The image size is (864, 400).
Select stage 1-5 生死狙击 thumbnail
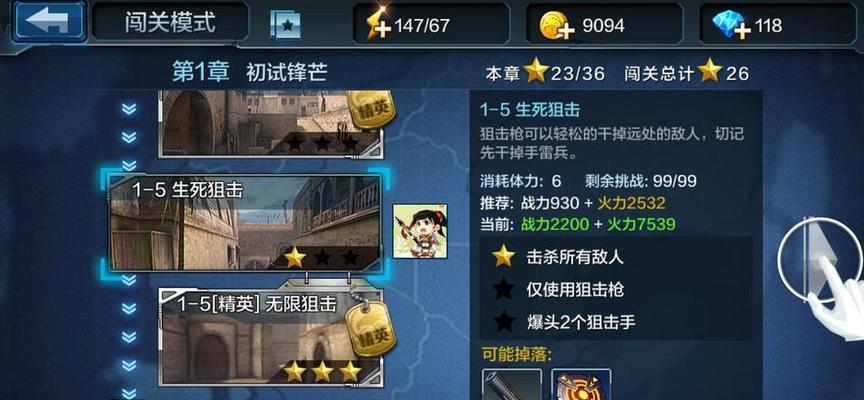pyautogui.click(x=245, y=223)
